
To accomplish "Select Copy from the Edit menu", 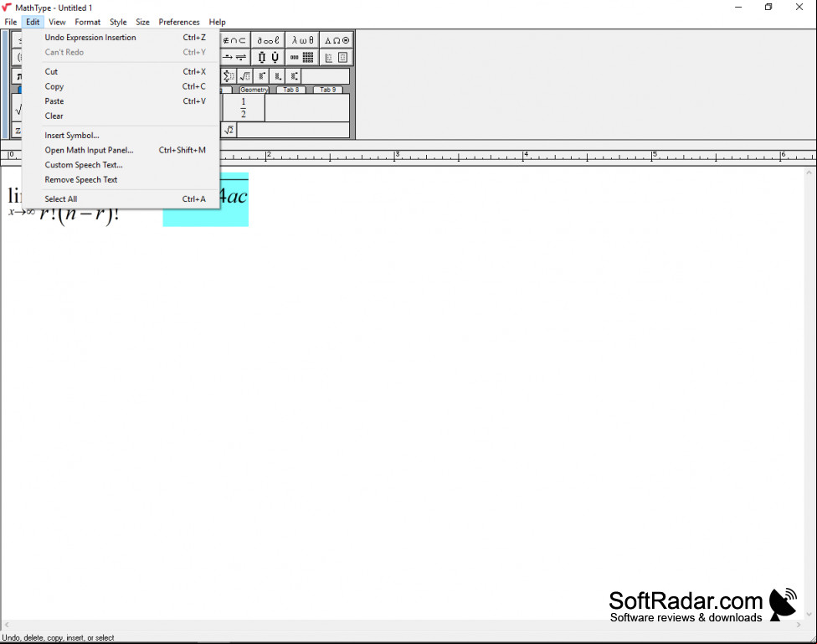I will pyautogui.click(x=121, y=86).
